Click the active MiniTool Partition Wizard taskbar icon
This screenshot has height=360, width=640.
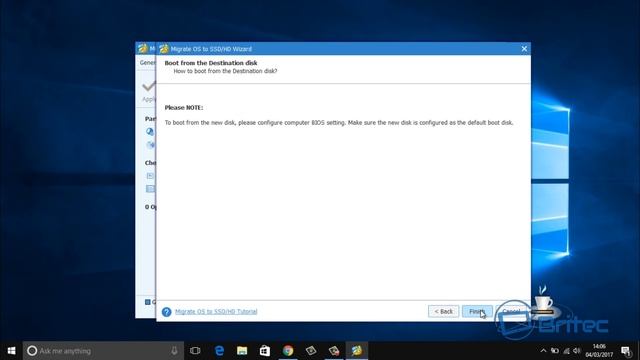357,351
